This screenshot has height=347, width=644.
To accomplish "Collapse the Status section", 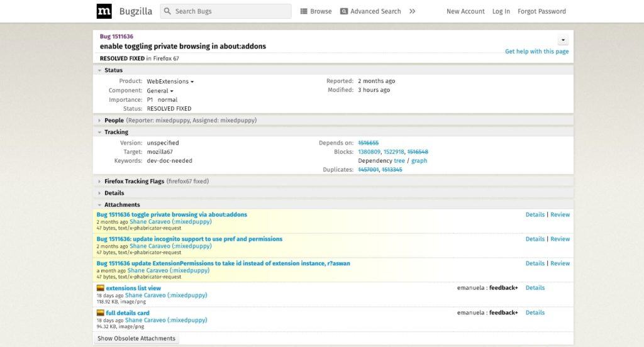I will pos(99,70).
